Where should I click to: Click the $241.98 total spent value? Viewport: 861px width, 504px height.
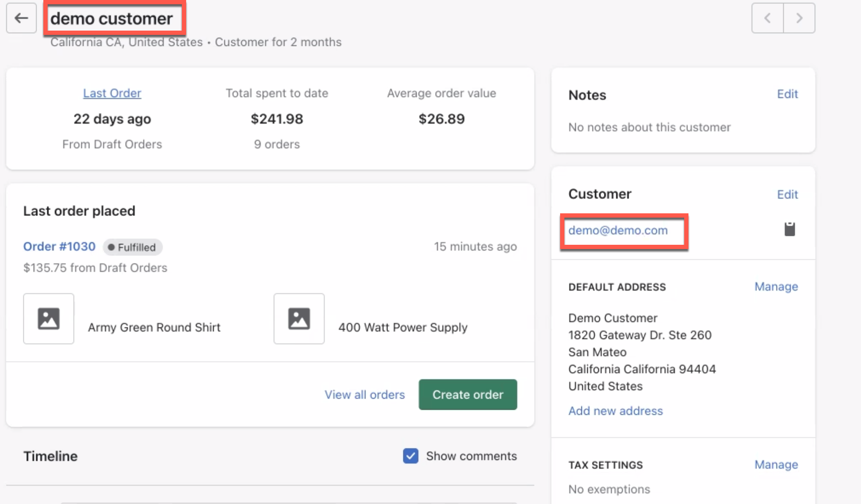pos(277,119)
